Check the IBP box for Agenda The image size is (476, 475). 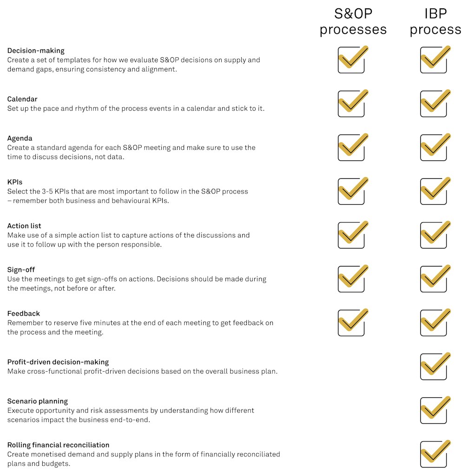[433, 147]
